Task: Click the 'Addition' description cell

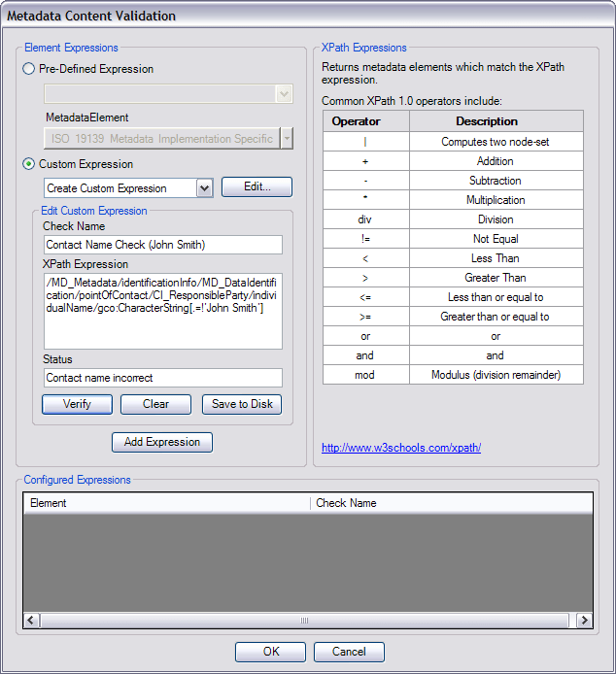Action: pos(496,161)
